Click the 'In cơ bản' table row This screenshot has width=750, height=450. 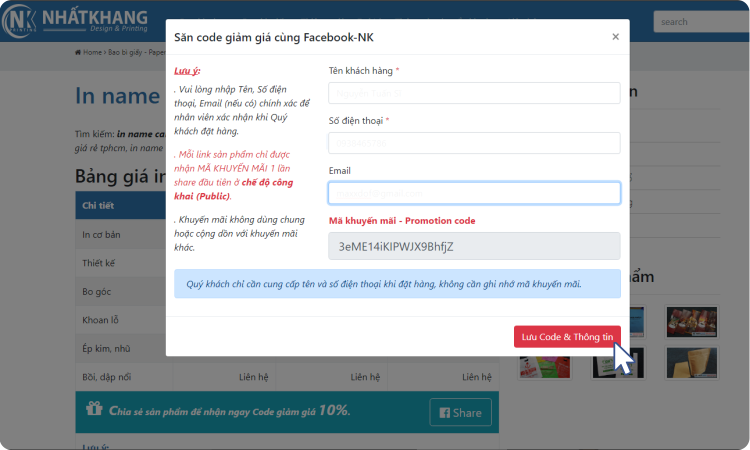point(121,234)
